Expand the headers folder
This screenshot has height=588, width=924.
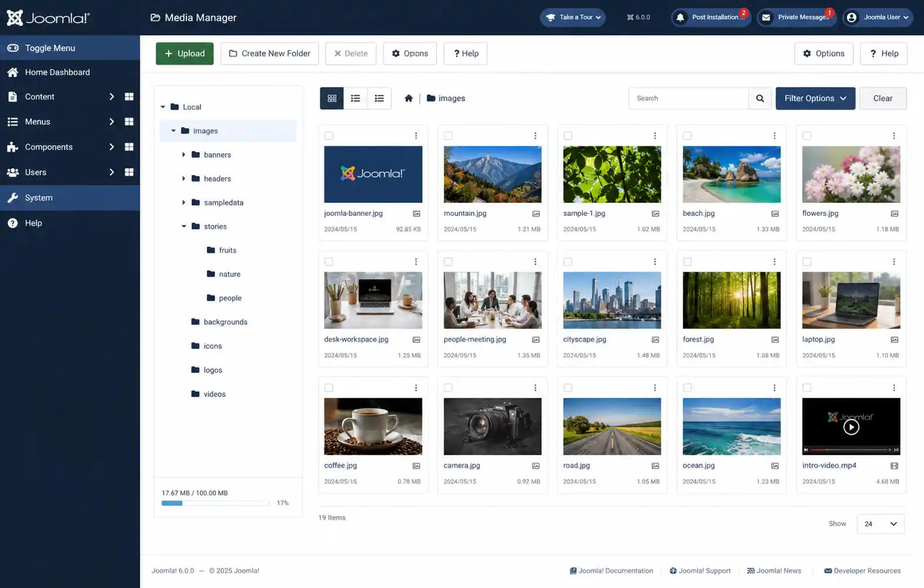click(x=183, y=179)
